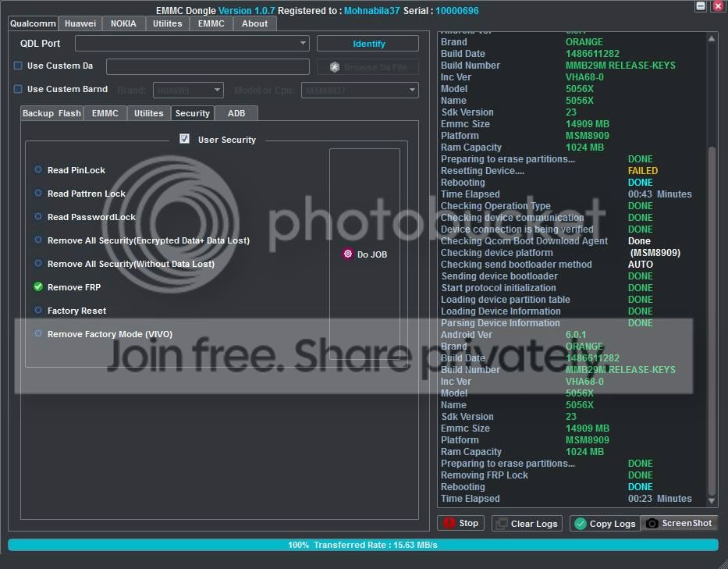The height and width of the screenshot is (569, 728).
Task: Click the serial number 10000696
Action: point(457,10)
